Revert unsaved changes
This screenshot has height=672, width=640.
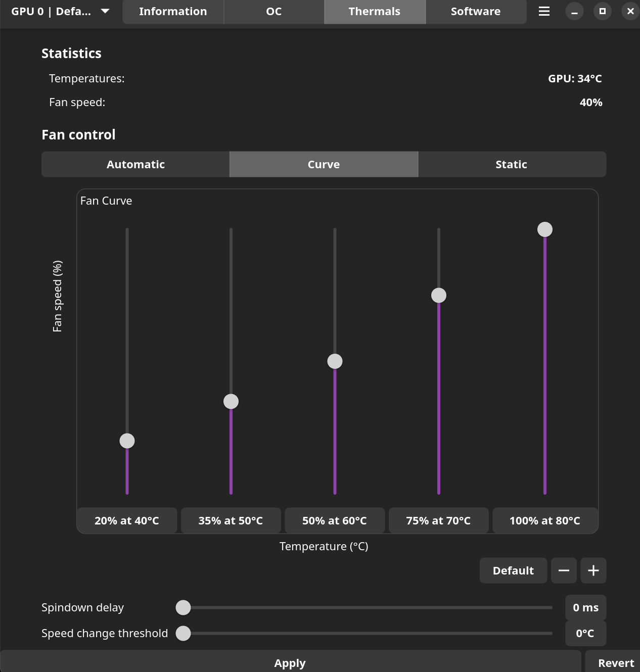click(x=616, y=662)
